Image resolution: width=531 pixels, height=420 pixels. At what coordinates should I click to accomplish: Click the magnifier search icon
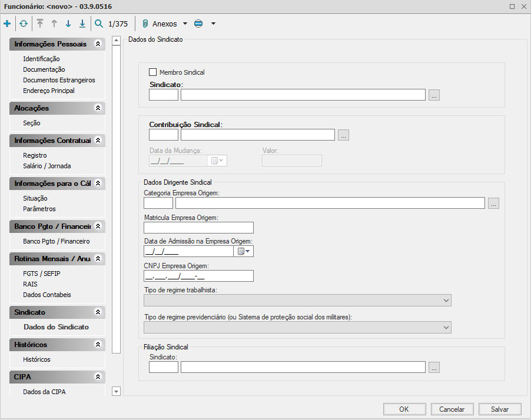[x=99, y=24]
